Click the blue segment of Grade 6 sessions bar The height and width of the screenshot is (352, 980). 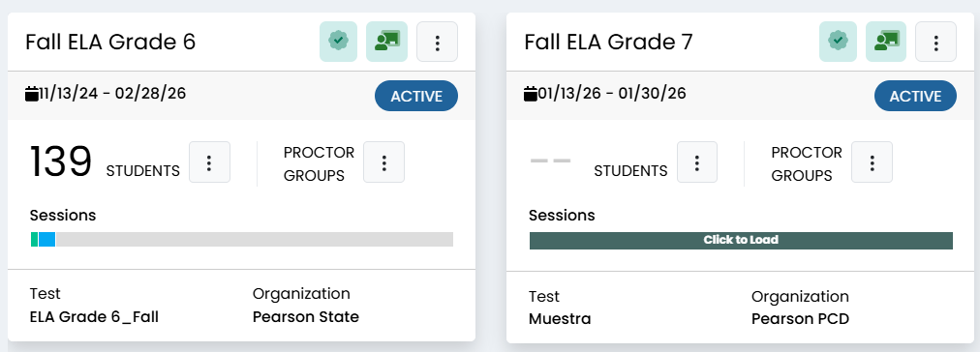point(46,239)
